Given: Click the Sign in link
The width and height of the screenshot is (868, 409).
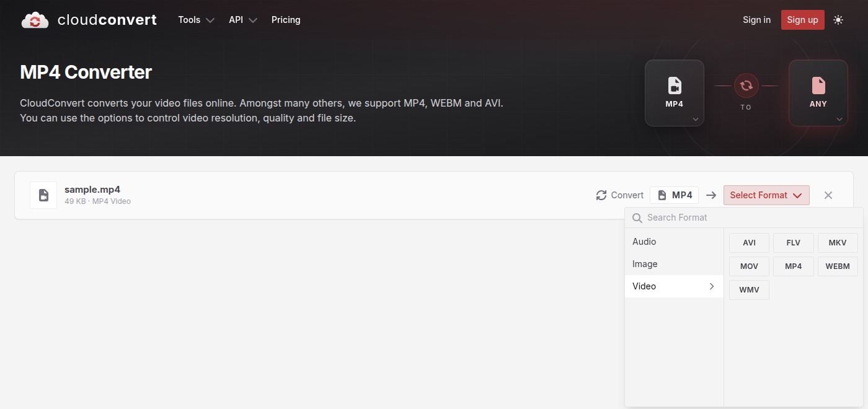Looking at the screenshot, I should (x=756, y=20).
